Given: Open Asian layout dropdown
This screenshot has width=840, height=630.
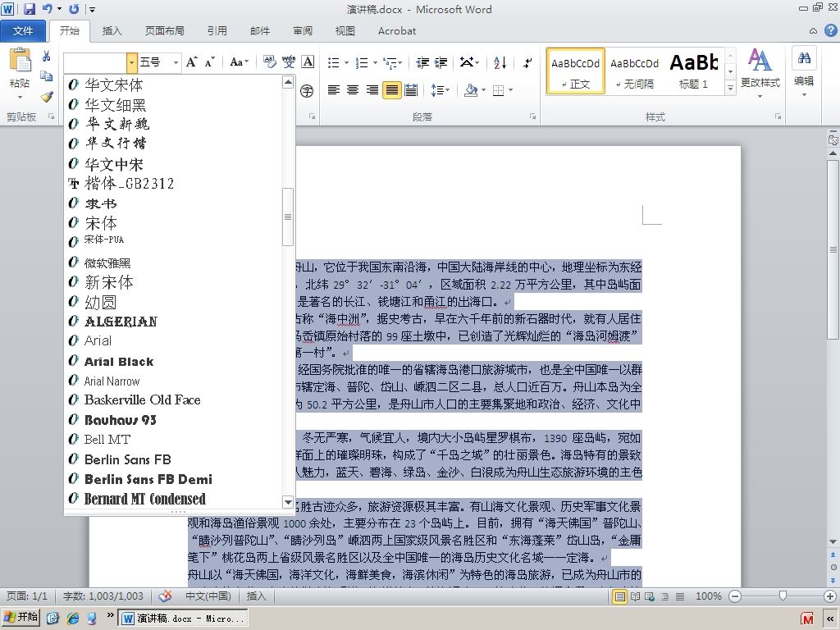Looking at the screenshot, I should [469, 62].
